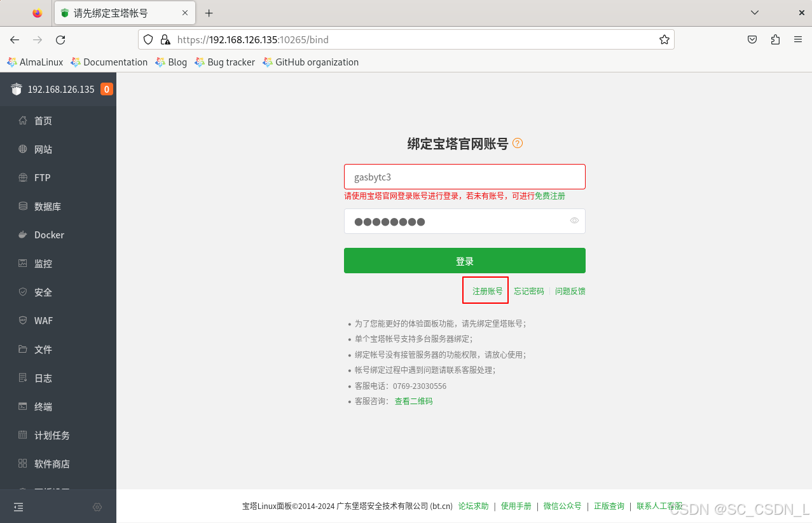Click site security shield icon in address bar

tap(148, 39)
